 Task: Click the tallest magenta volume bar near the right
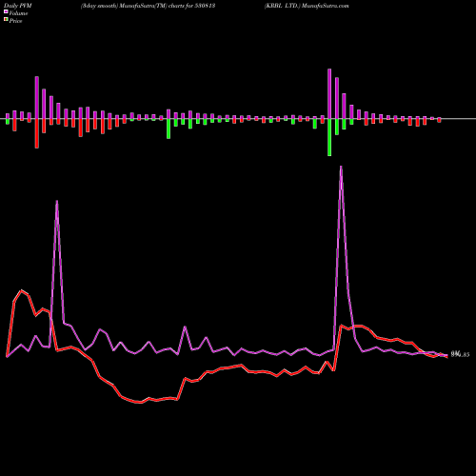(x=329, y=93)
